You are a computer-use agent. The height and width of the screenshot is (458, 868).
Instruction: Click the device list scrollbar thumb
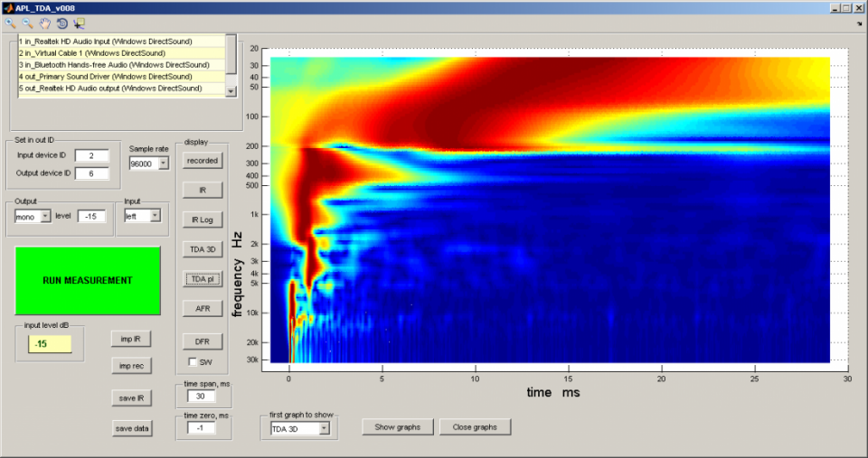click(231, 53)
